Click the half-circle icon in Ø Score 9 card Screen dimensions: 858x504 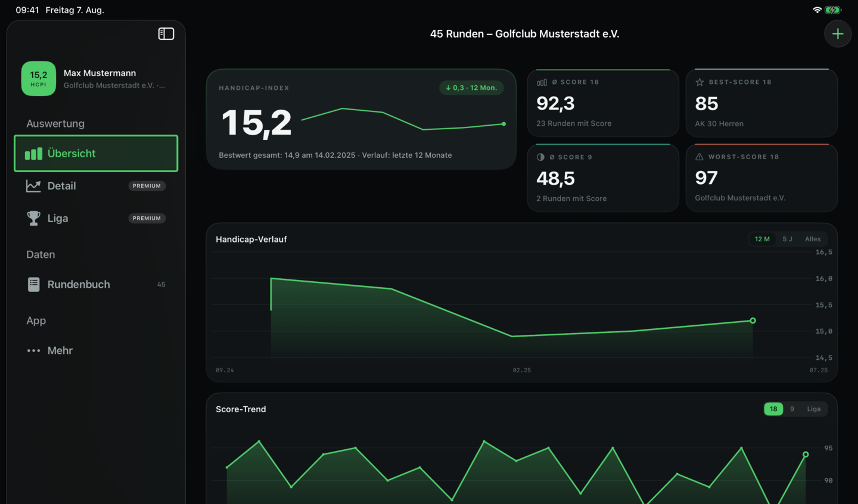click(540, 157)
